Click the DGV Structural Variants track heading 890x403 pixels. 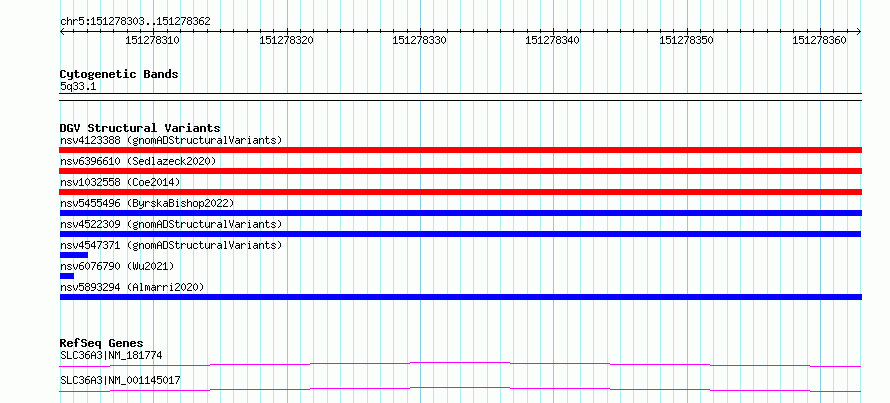pyautogui.click(x=140, y=128)
